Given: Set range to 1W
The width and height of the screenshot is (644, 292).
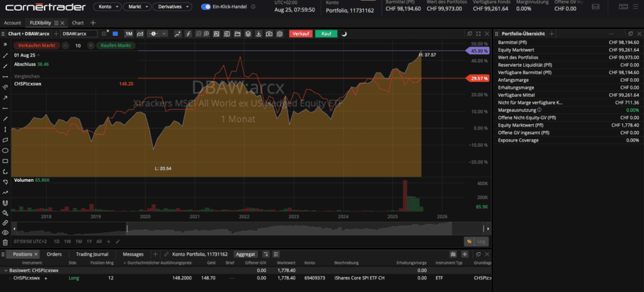Looking at the screenshot, I should pyautogui.click(x=67, y=242).
